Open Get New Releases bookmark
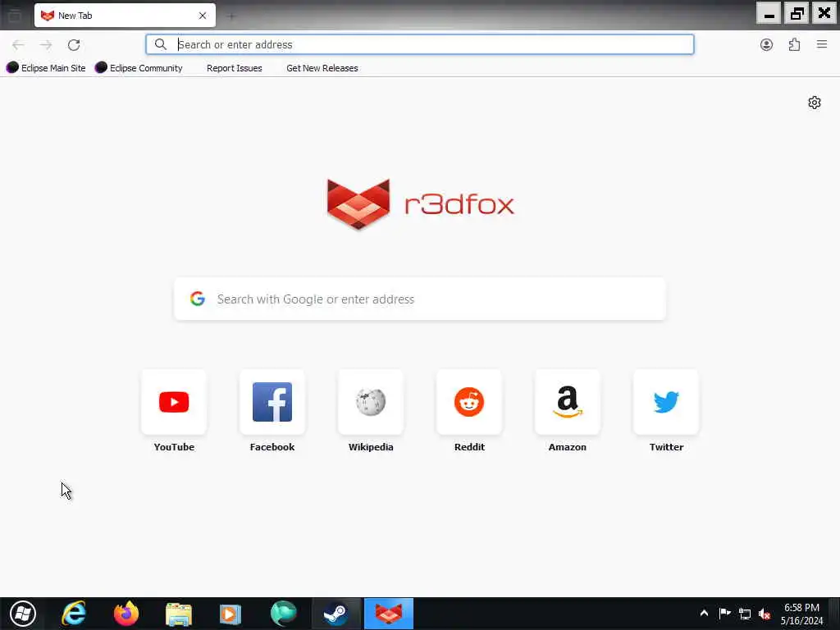The image size is (840, 630). click(x=322, y=68)
